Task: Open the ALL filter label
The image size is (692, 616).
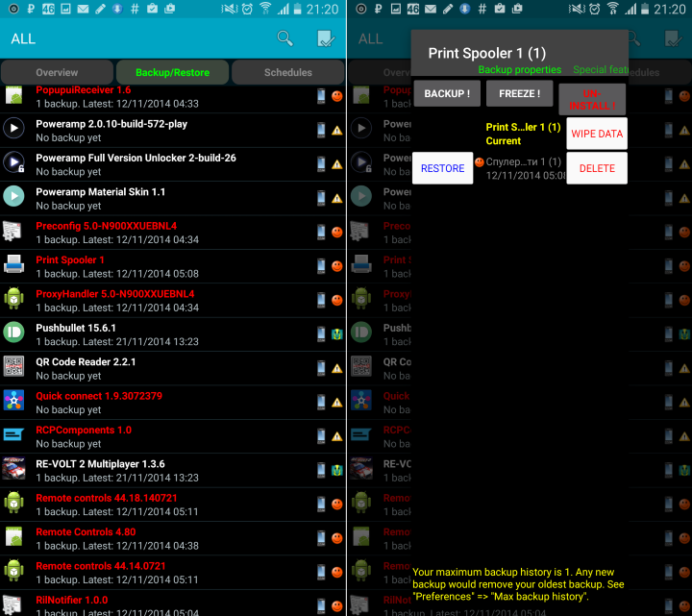Action: (23, 38)
